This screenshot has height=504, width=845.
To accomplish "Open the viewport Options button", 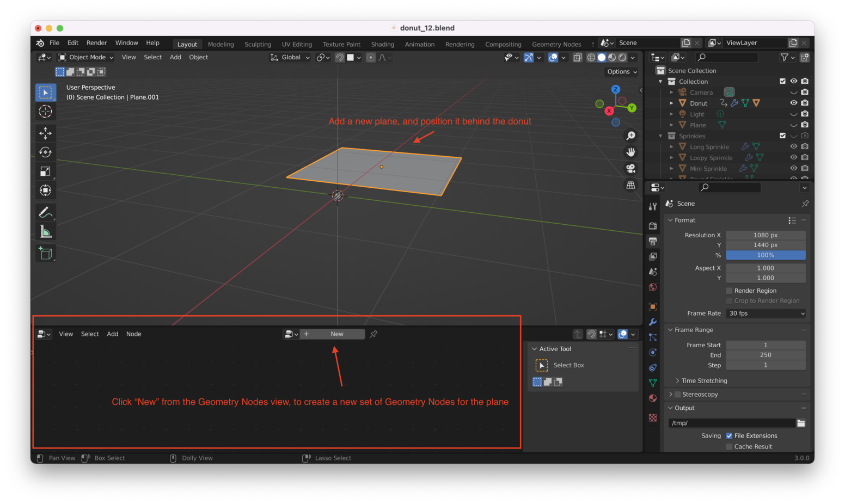I will click(x=622, y=72).
